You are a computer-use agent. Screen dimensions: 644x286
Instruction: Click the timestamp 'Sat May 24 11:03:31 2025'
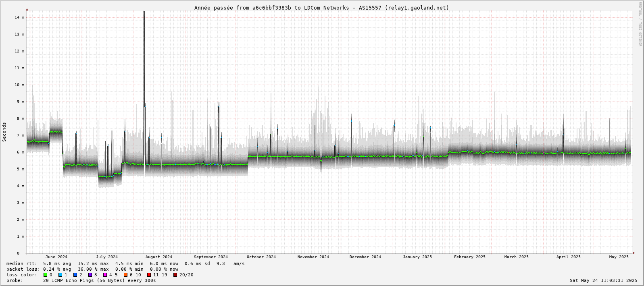coord(604,280)
